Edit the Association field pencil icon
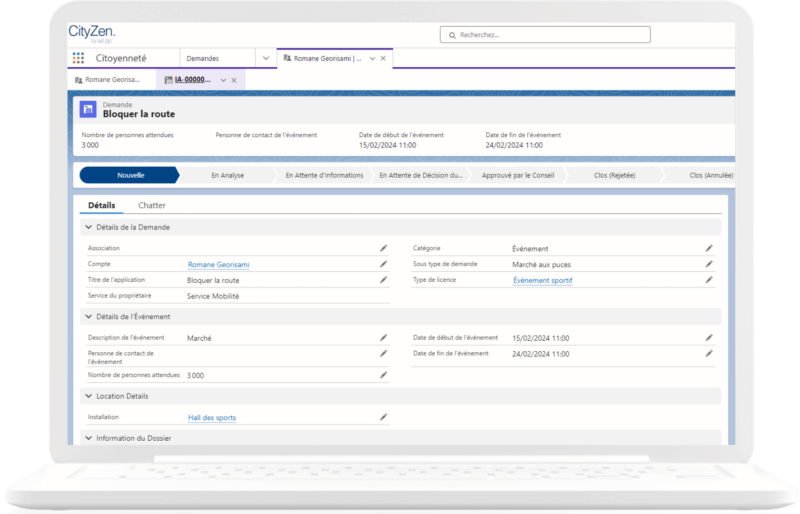The height and width of the screenshot is (514, 800). [x=383, y=247]
